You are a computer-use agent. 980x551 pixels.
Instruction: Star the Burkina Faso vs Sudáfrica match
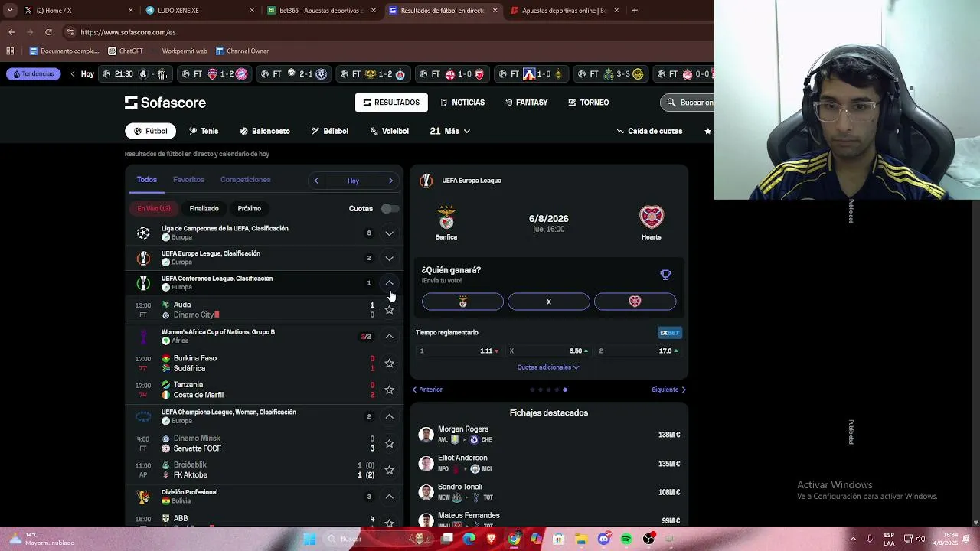[x=389, y=364]
